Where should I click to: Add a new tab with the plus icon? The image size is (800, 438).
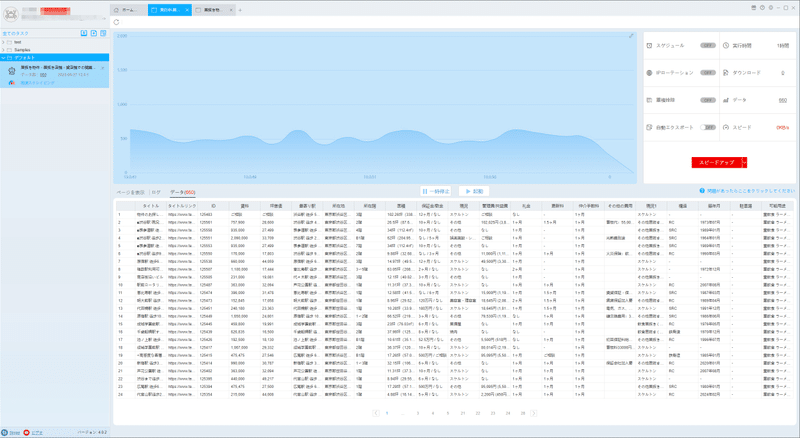point(240,10)
